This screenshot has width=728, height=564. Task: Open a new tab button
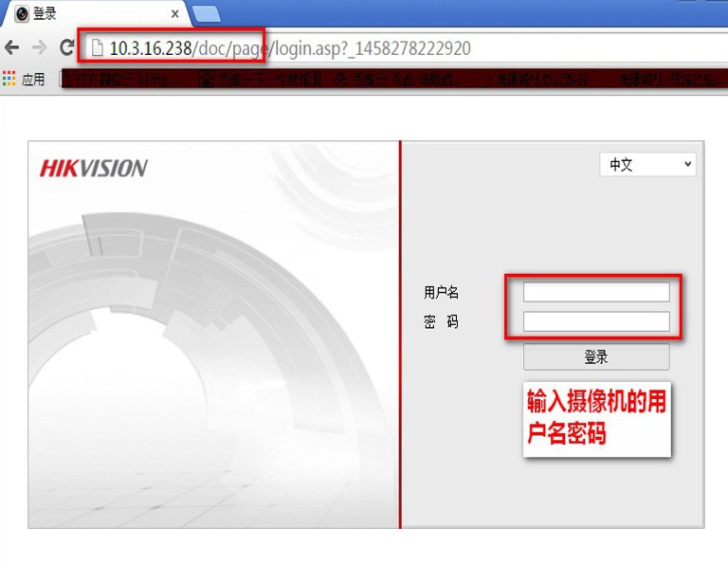(x=207, y=14)
